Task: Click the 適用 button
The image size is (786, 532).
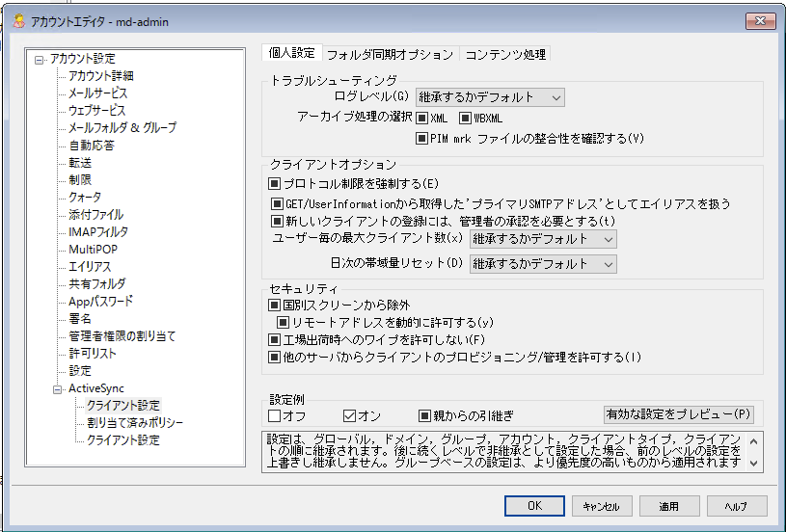Action: [668, 506]
